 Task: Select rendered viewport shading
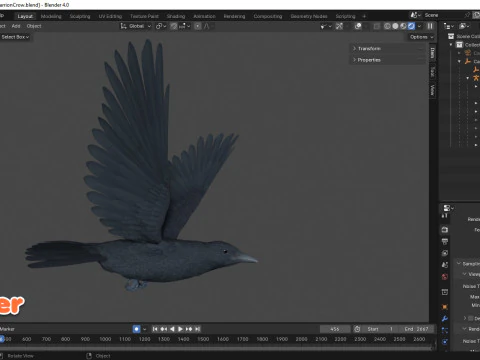[x=411, y=26]
